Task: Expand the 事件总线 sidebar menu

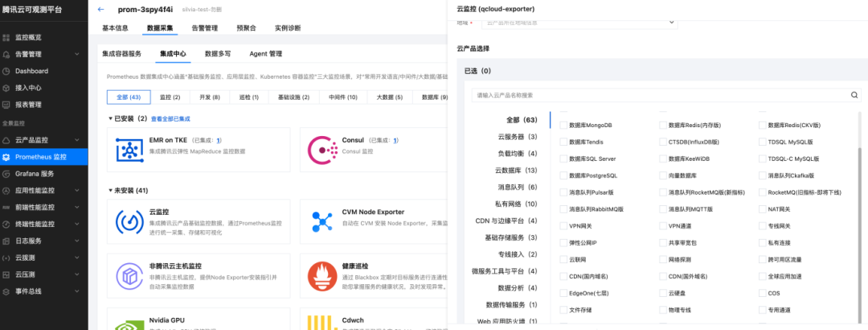Action: point(77,291)
